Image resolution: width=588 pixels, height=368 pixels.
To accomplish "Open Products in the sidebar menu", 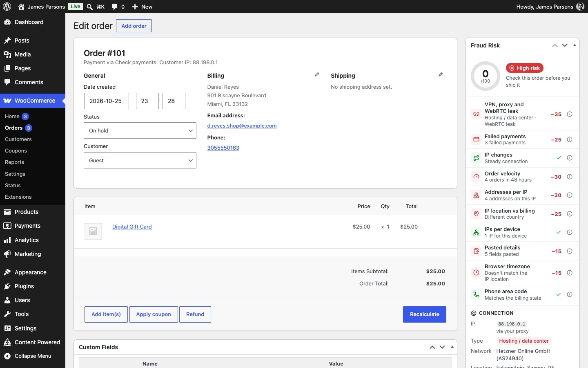I will pyautogui.click(x=33, y=212).
